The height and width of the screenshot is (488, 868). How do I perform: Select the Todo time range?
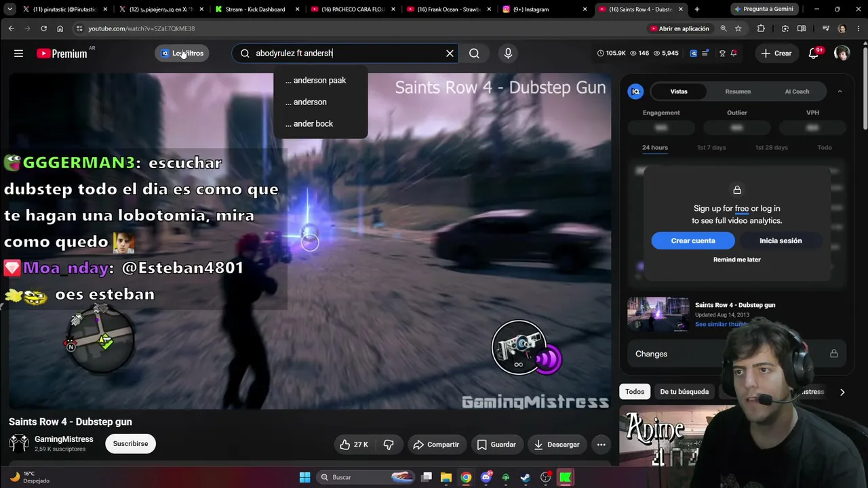tap(825, 148)
